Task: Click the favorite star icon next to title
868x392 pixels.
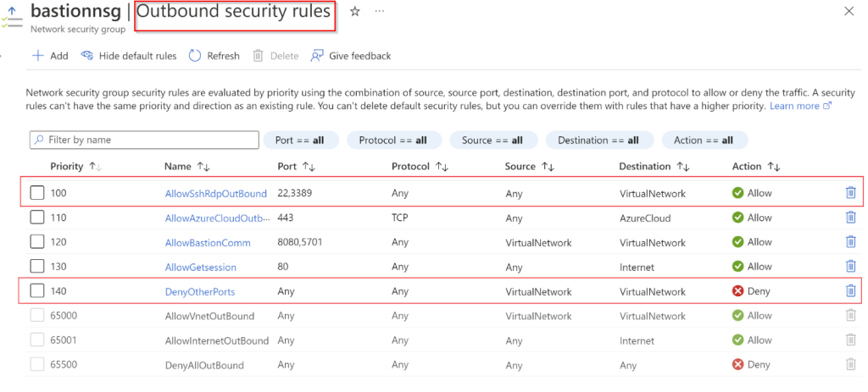Action: pyautogui.click(x=355, y=12)
